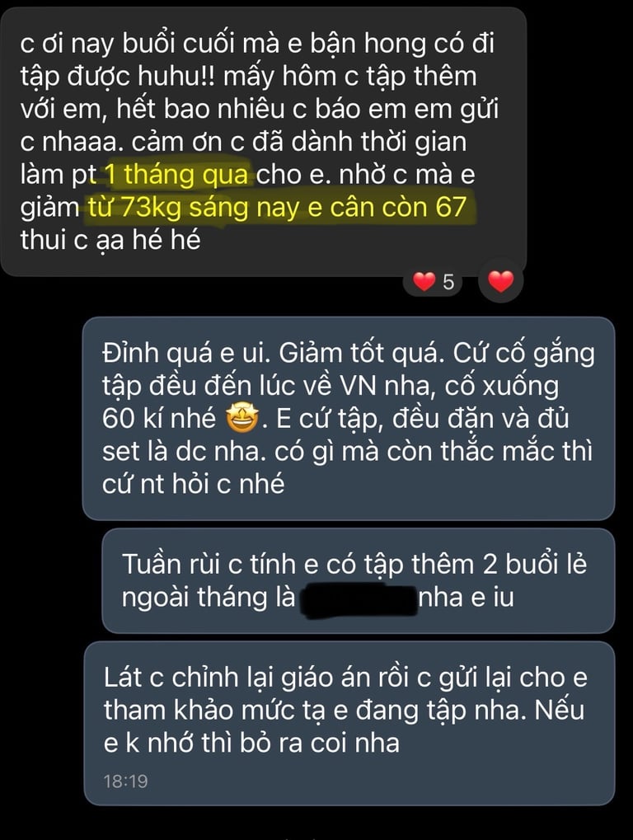Tap the large red heart react button
The height and width of the screenshot is (840, 633).
pos(501,281)
